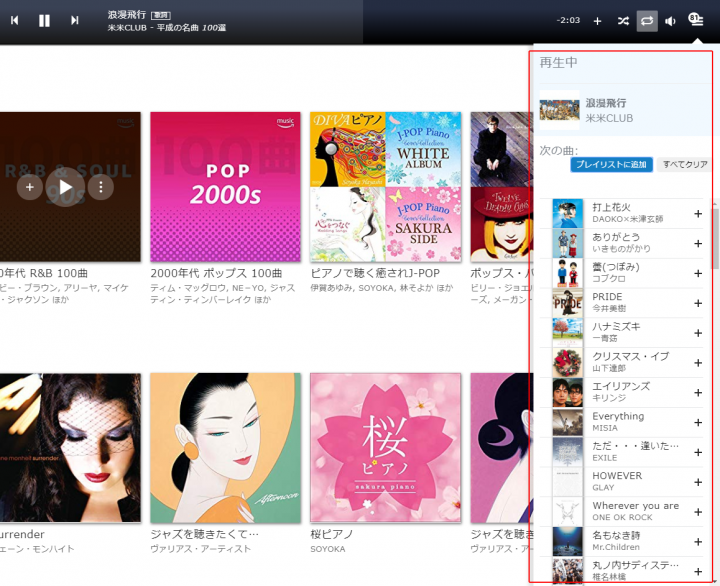
Task: Add Everything with its plus icon
Action: pos(698,423)
